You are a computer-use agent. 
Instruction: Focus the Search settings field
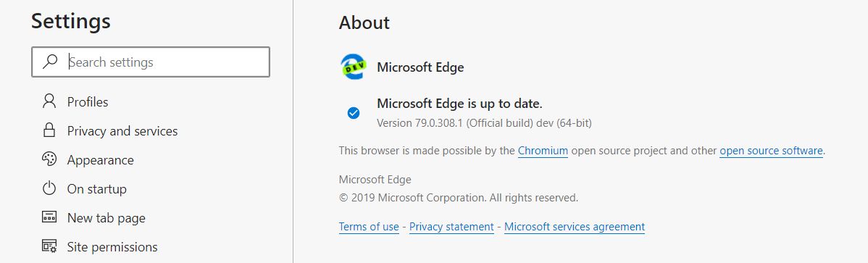coord(151,62)
